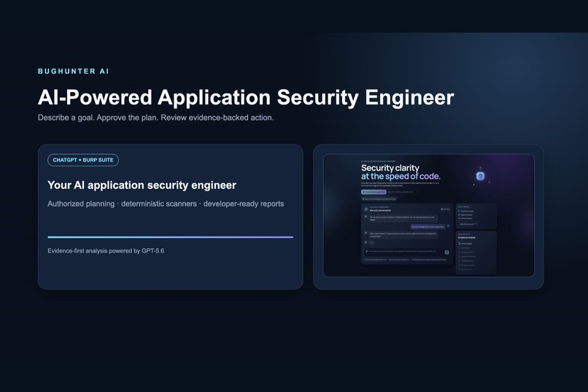Click the BUGHUNTER AI brand label

[74, 72]
